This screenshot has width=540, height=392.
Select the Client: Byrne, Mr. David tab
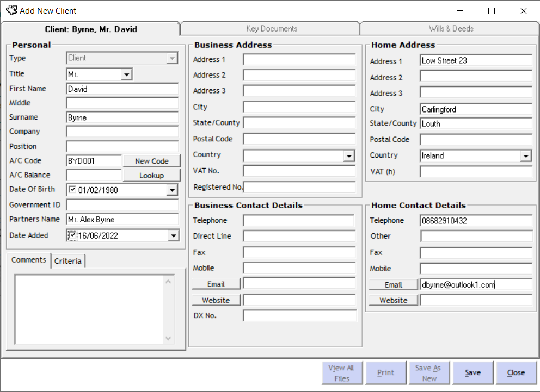tap(90, 29)
